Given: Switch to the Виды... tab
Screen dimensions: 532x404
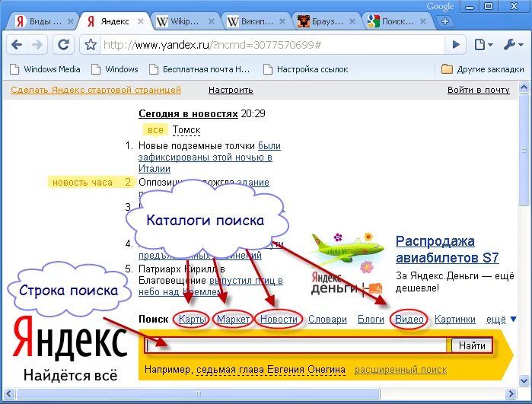Looking at the screenshot, I should click(43, 21).
